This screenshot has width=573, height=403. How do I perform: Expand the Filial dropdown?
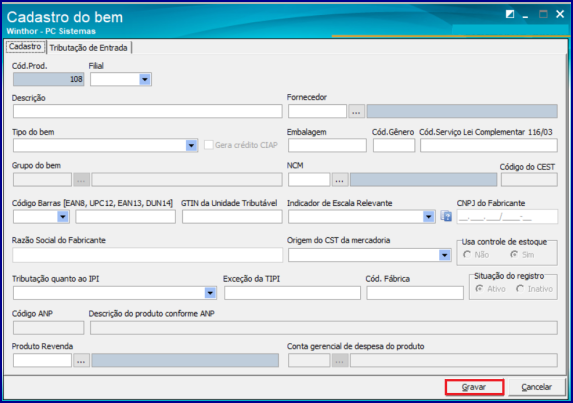pos(145,79)
